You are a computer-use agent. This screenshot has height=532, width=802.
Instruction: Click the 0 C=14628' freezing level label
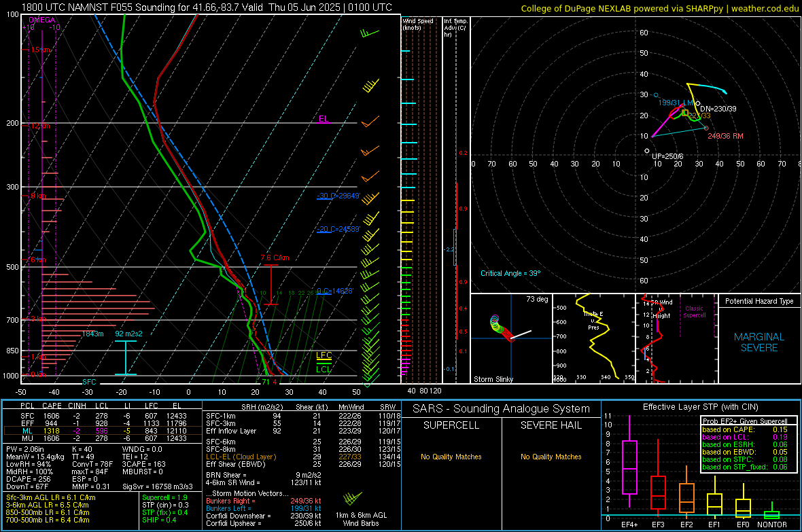tap(334, 291)
